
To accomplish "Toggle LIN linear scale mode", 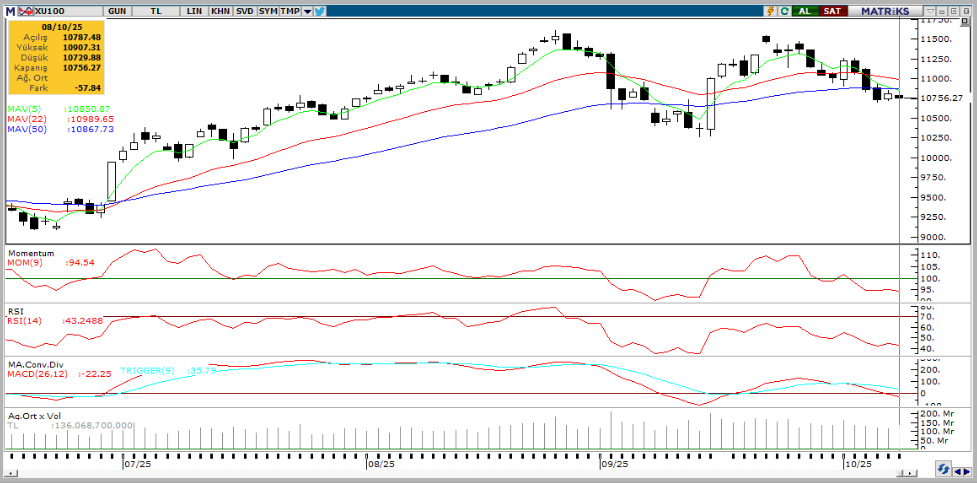I will (191, 11).
